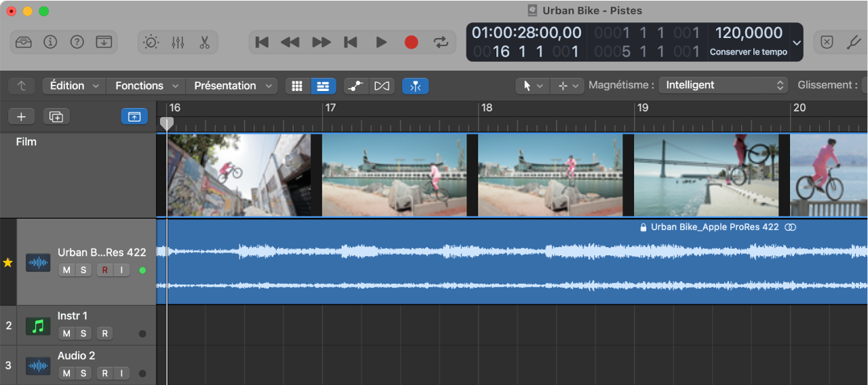The height and width of the screenshot is (385, 868).
Task: Open the Editors scissors icon
Action: point(204,42)
